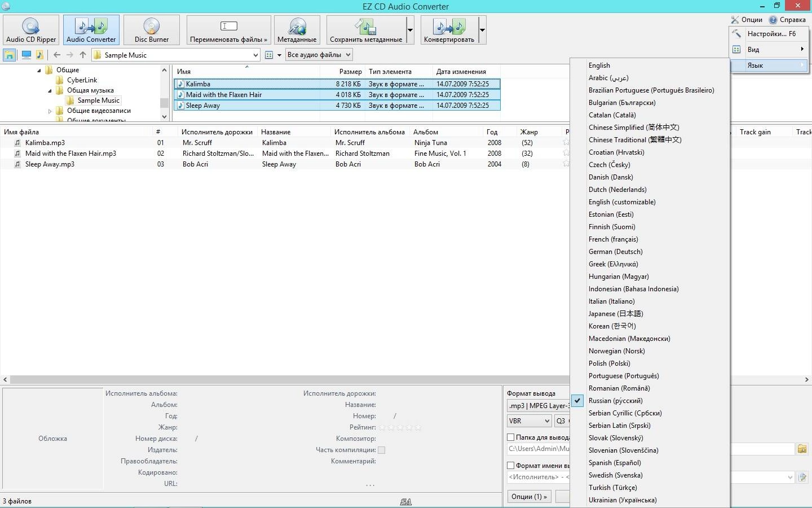812x508 pixels.
Task: Collapse the Общая музыка tree folder
Action: click(50, 91)
